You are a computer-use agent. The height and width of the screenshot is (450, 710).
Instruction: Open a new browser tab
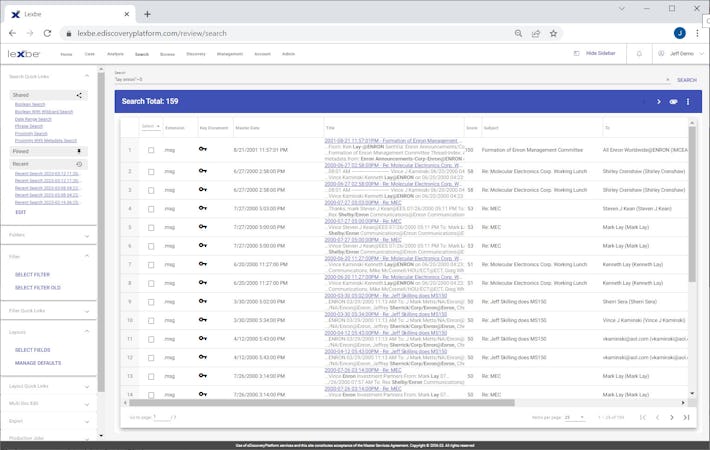(x=147, y=14)
